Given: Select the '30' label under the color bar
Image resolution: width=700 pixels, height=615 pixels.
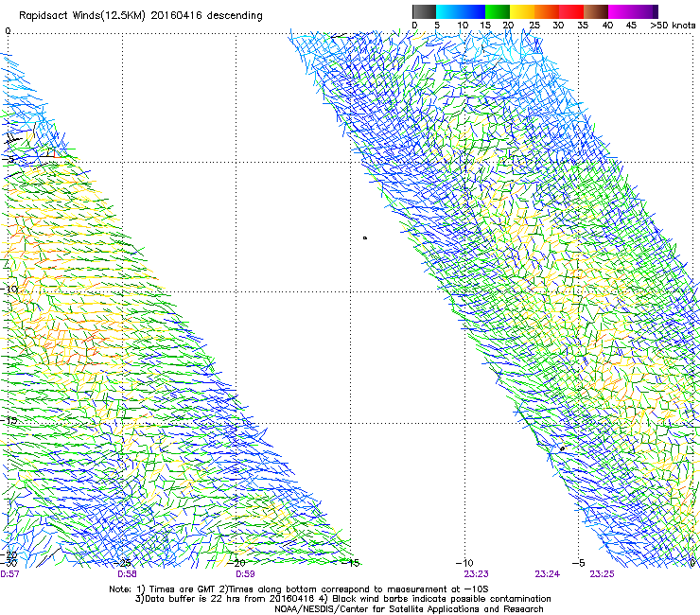Looking at the screenshot, I should 558,26.
